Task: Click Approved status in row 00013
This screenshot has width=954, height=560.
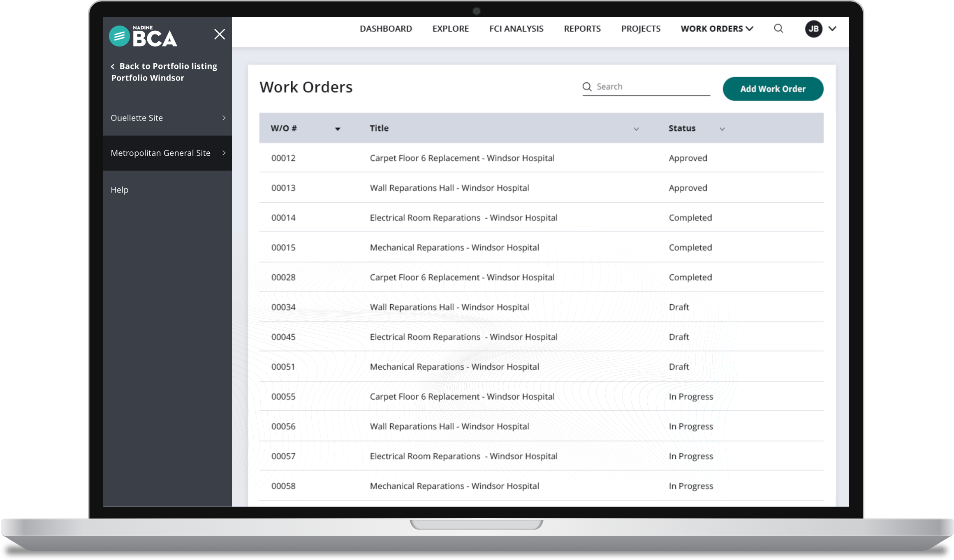Action: 688,188
